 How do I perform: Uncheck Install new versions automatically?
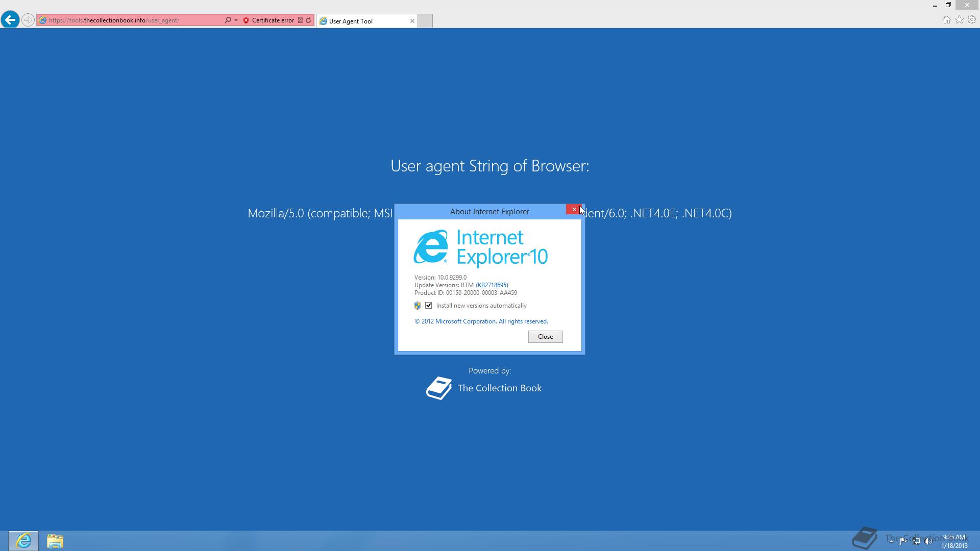[429, 306]
